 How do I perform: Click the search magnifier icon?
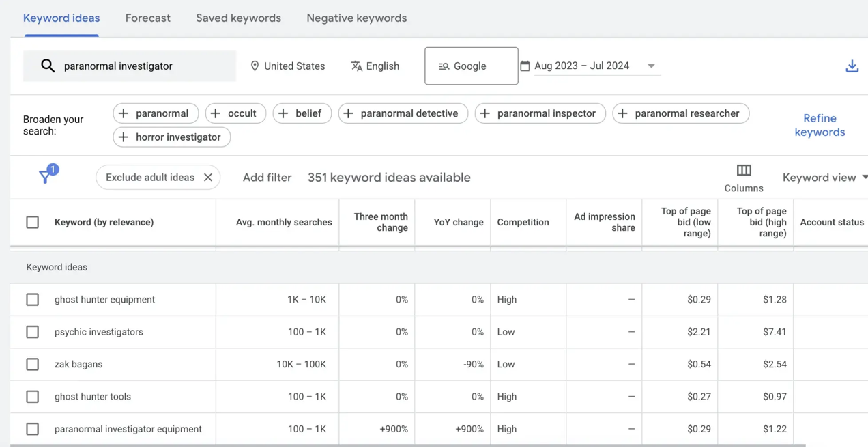pos(47,66)
